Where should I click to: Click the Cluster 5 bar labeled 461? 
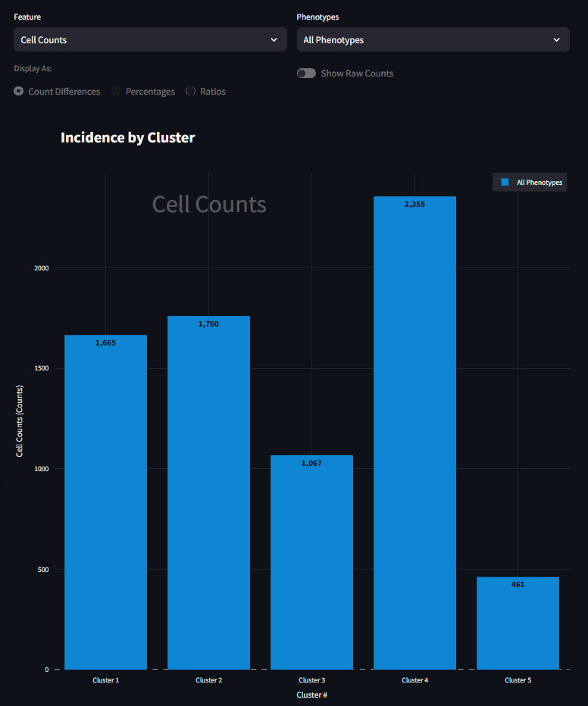click(518, 623)
